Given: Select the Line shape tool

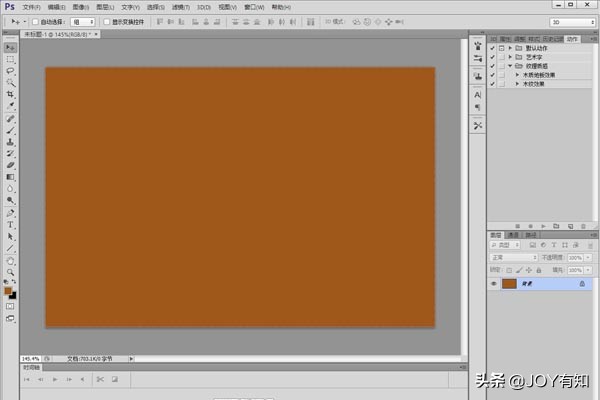Looking at the screenshot, I should coord(10,248).
